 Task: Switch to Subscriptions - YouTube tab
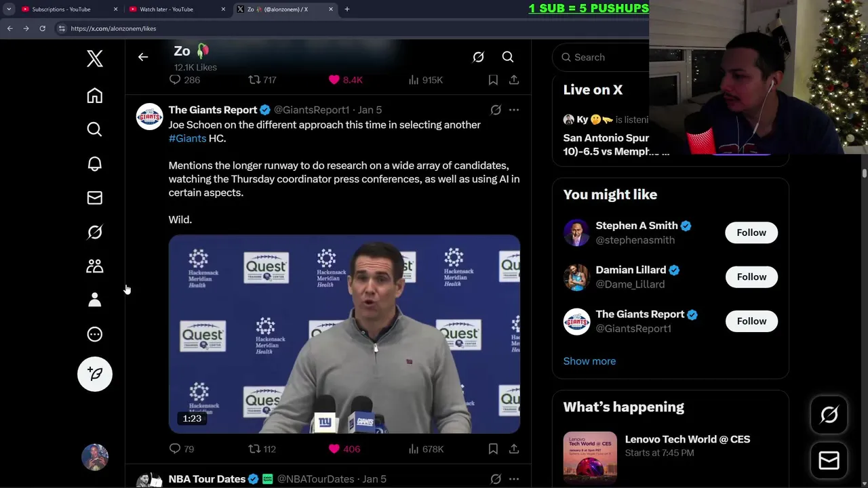click(68, 9)
